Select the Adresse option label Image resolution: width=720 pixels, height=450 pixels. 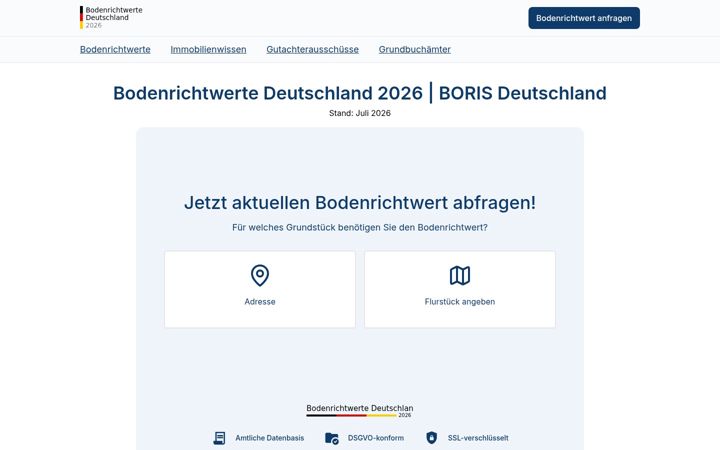[x=260, y=302]
